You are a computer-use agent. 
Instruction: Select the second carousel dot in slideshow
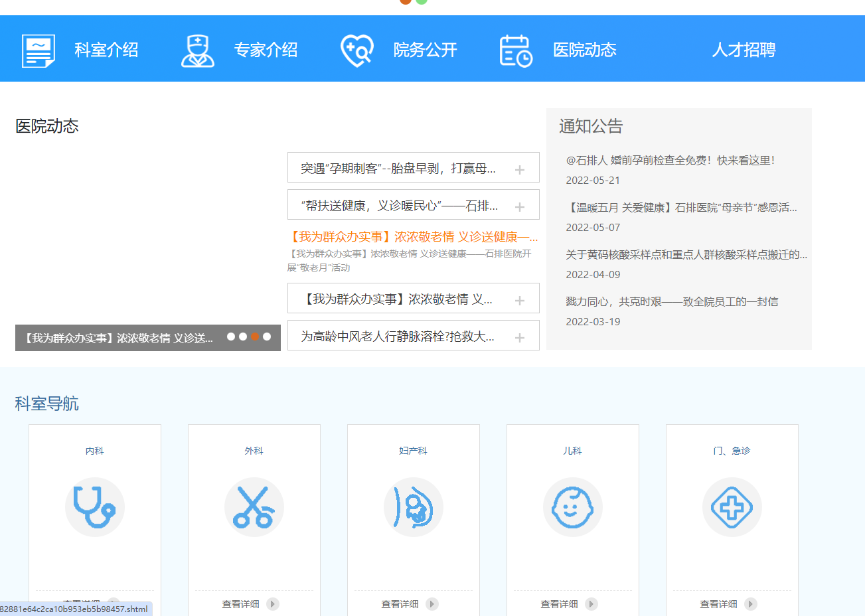[x=243, y=337]
